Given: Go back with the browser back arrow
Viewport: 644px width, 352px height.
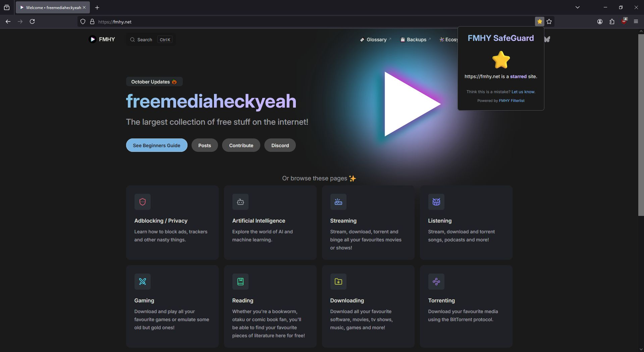Looking at the screenshot, I should [x=8, y=21].
